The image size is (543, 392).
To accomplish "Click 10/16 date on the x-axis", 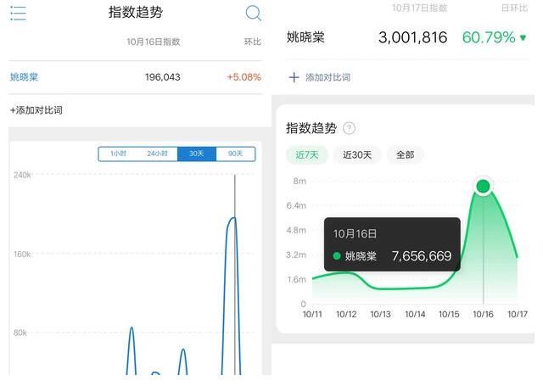I will 483,315.
